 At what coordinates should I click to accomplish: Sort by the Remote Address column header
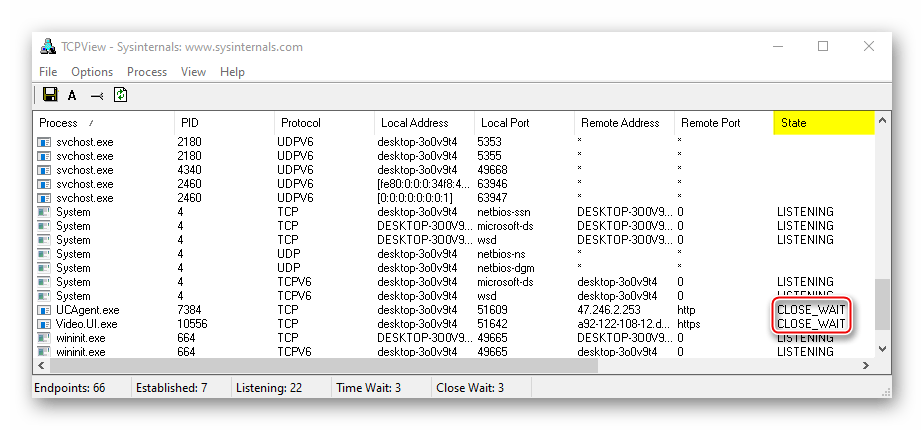coord(623,123)
